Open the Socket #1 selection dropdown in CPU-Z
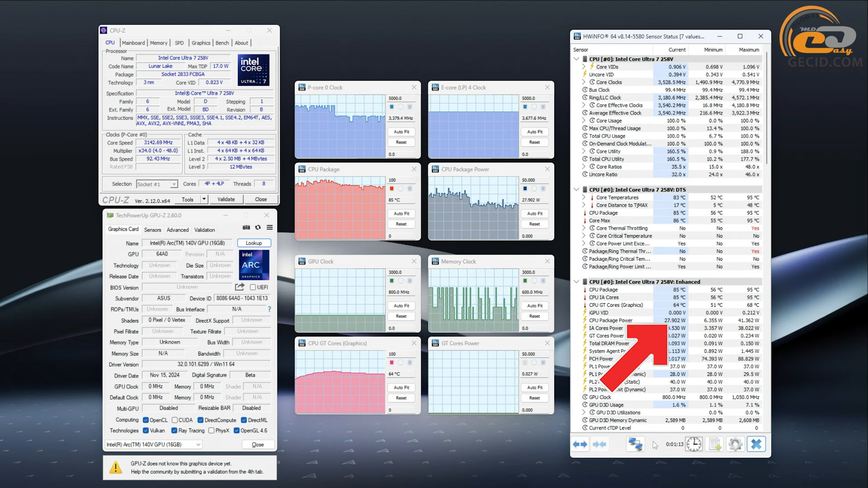868x488 pixels. pyautogui.click(x=174, y=184)
